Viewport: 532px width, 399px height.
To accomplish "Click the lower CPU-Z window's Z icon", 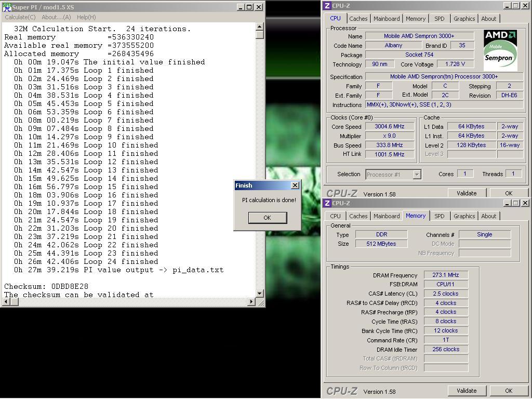I will [327, 203].
